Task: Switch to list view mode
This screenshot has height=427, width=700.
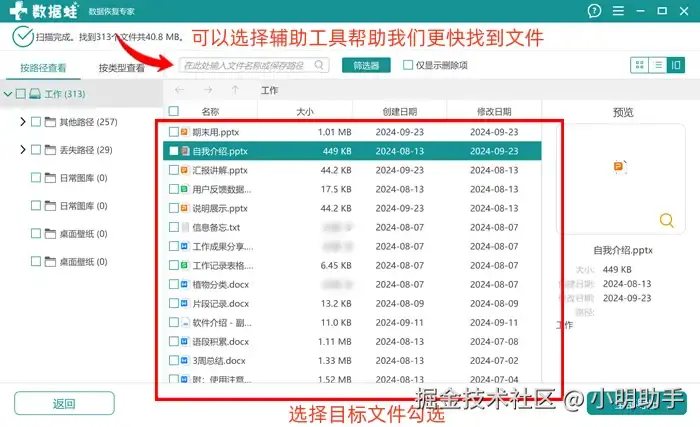Action: [x=658, y=65]
